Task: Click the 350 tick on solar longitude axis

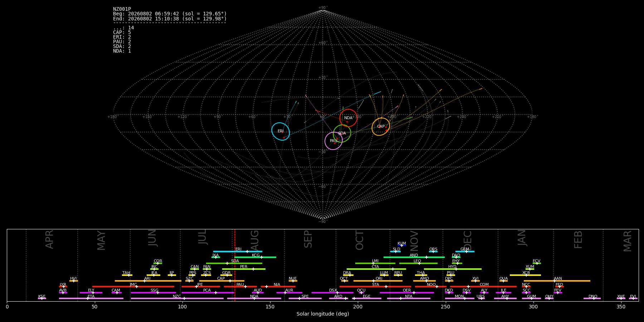Action: pyautogui.click(x=621, y=307)
